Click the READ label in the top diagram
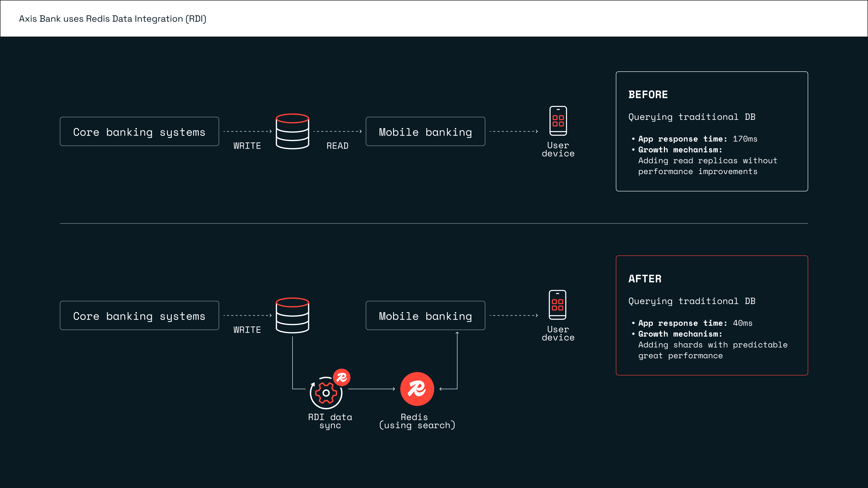 coord(337,146)
